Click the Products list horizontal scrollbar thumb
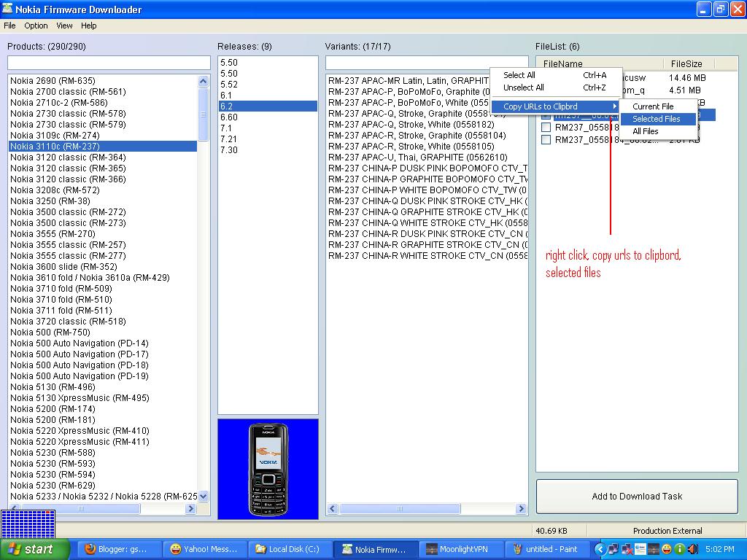The height and width of the screenshot is (560, 747). point(80,508)
